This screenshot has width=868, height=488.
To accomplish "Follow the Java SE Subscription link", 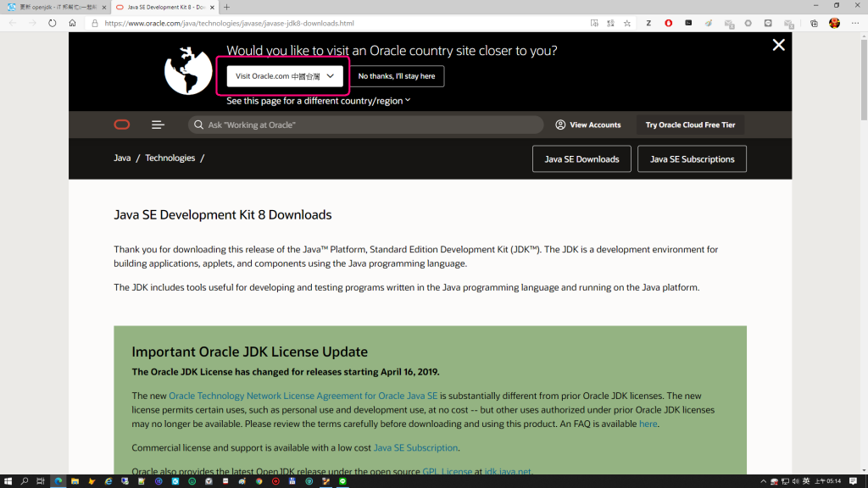I will pyautogui.click(x=415, y=447).
